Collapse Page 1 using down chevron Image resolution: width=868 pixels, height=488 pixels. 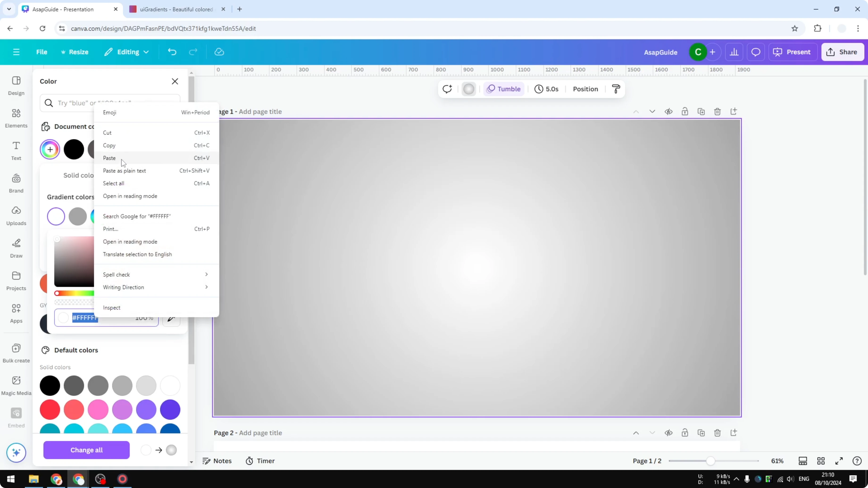tap(652, 111)
